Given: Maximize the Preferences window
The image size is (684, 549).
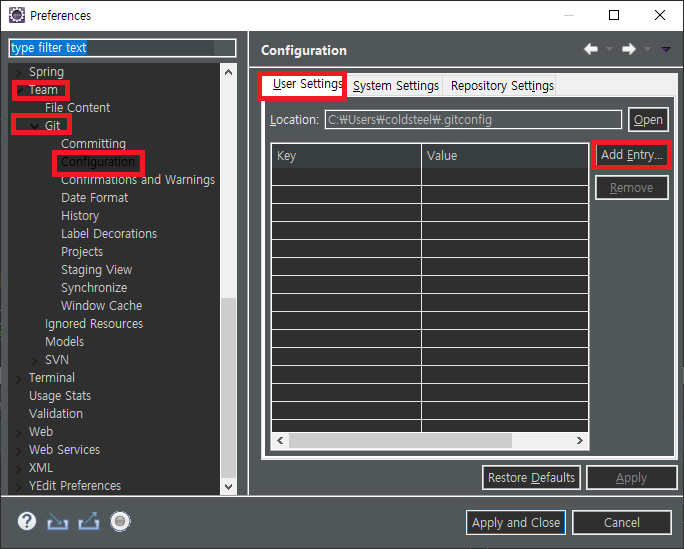Looking at the screenshot, I should pos(614,15).
